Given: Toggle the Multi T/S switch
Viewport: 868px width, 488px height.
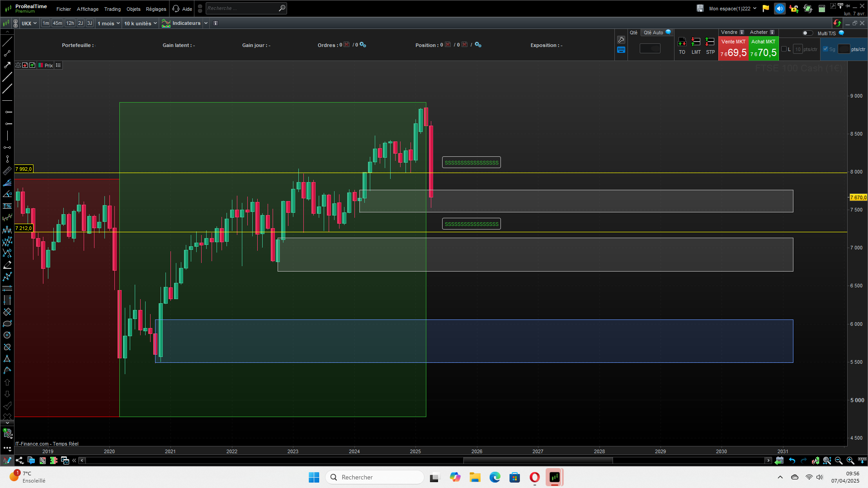Looking at the screenshot, I should [x=807, y=33].
